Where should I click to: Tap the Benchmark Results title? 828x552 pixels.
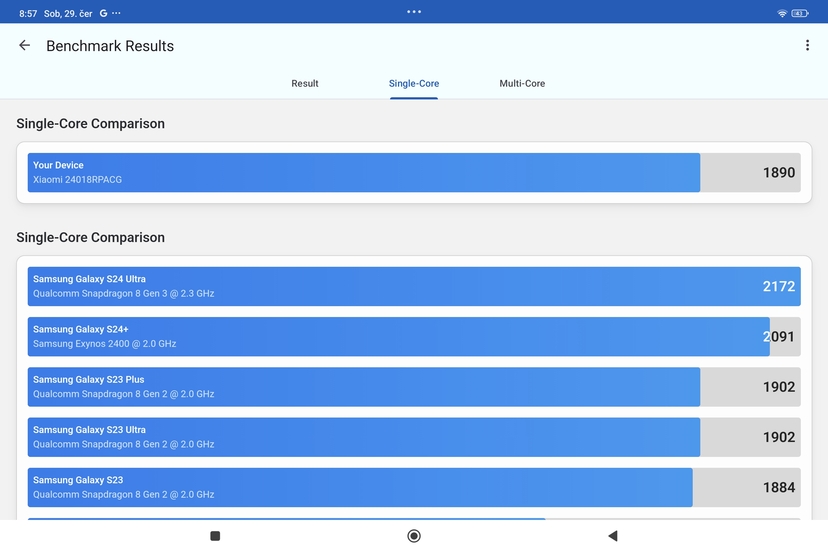coord(110,46)
